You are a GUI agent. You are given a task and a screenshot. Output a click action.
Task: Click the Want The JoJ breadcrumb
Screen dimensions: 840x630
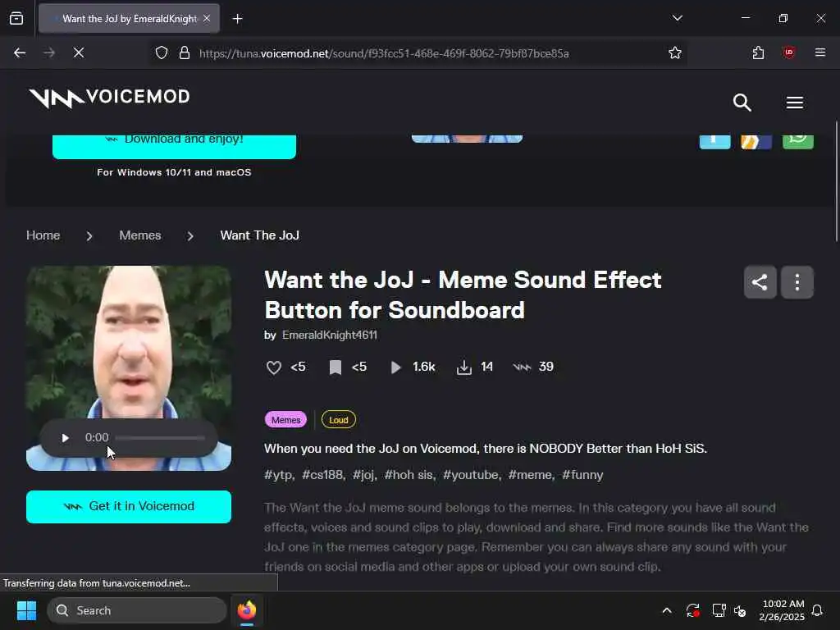click(260, 235)
